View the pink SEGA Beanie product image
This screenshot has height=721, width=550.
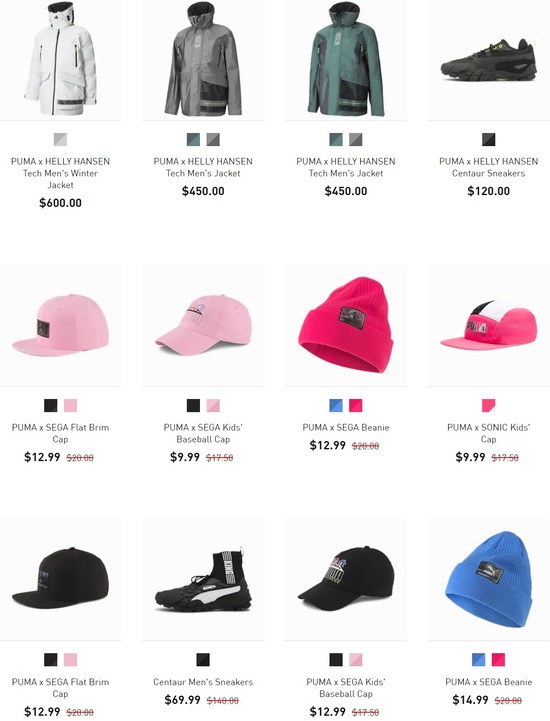click(346, 325)
